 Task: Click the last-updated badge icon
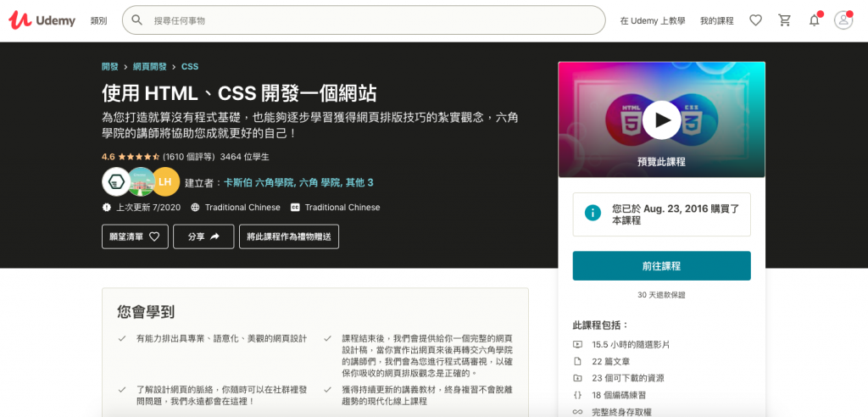coord(106,207)
